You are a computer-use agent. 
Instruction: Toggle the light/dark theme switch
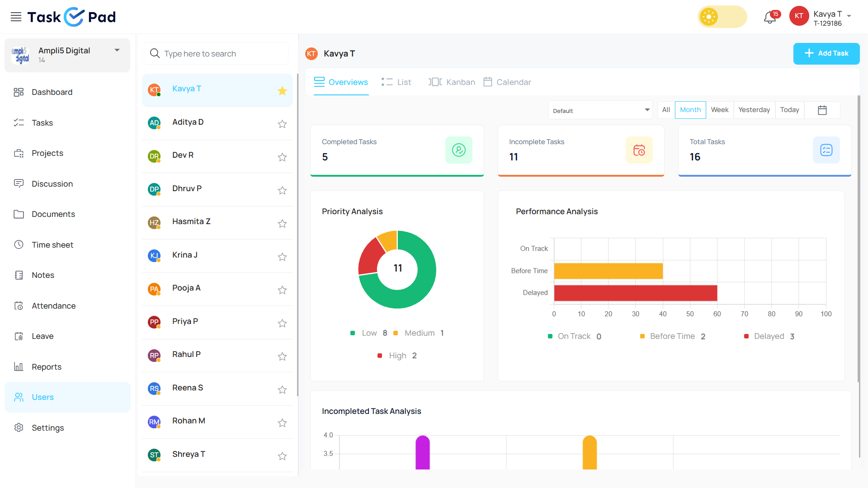(722, 17)
